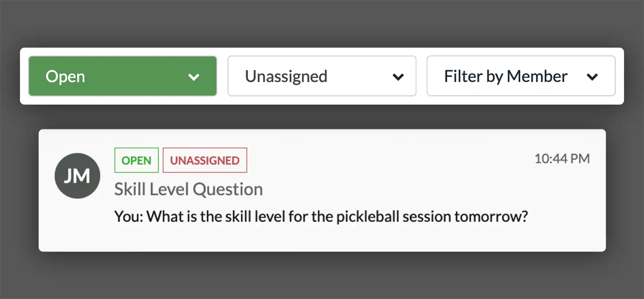Click the chevron arrow in the Unassigned dropdown
The image size is (644, 299).
point(398,77)
